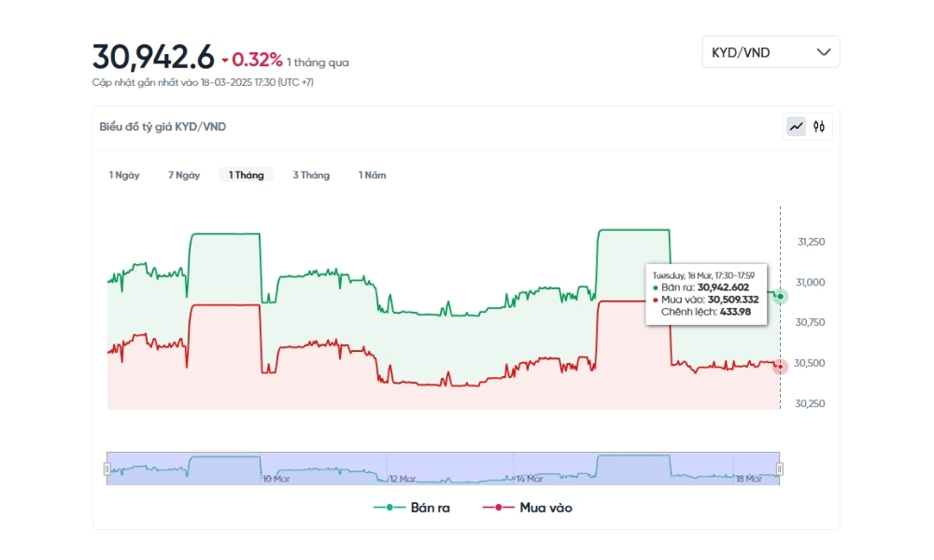Show the 3 Tháng time range
Image resolution: width=934 pixels, height=560 pixels.
311,175
